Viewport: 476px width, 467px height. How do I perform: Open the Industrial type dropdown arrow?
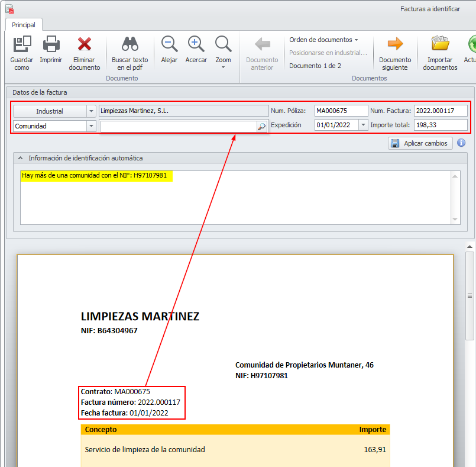pos(91,111)
